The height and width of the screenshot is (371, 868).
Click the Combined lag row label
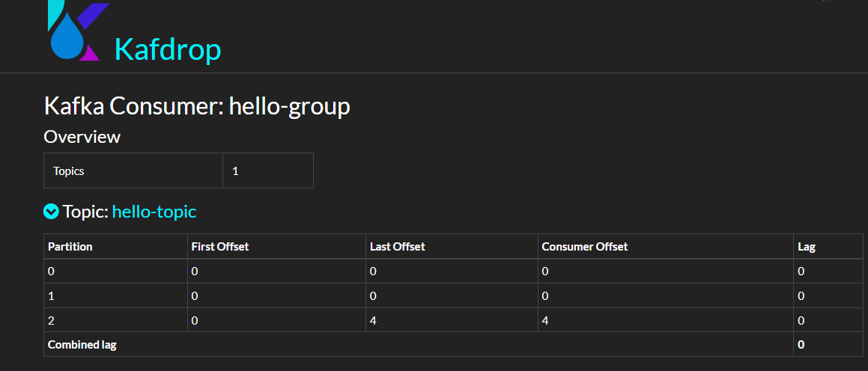click(82, 345)
